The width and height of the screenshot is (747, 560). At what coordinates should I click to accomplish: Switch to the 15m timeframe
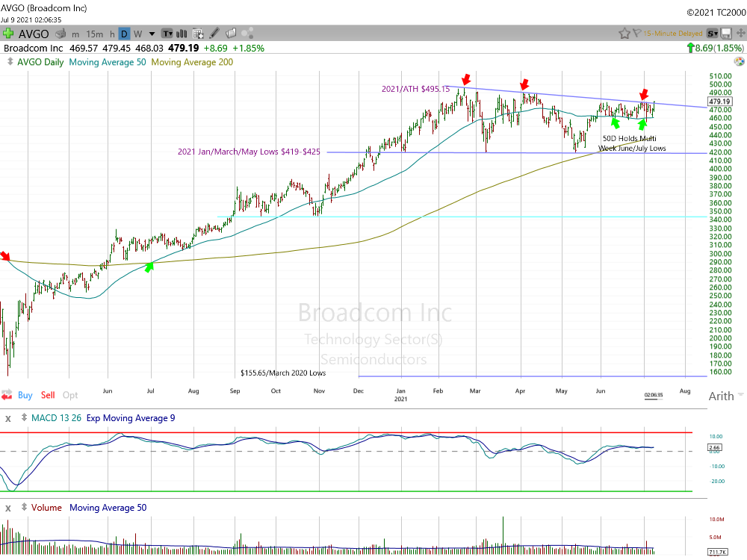point(94,34)
